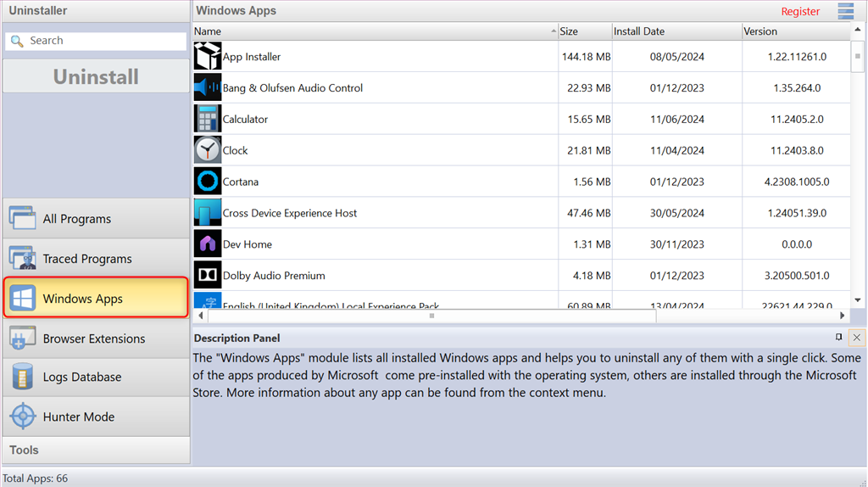Viewport: 868px width, 487px height.
Task: Click the horizontal scrollbar left arrow
Action: tap(200, 316)
